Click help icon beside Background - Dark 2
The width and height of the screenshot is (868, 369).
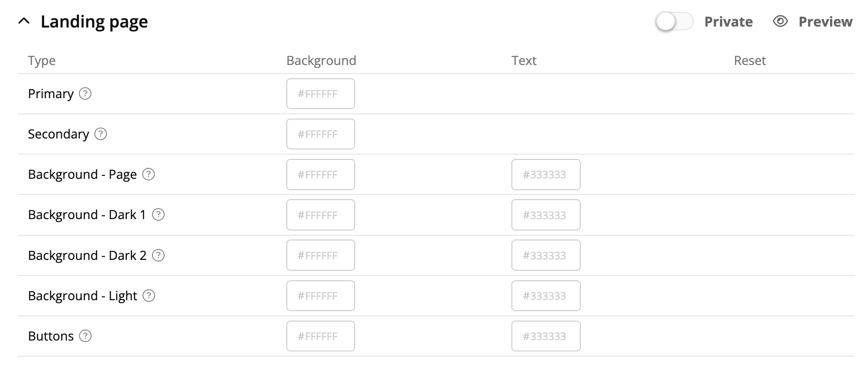158,255
